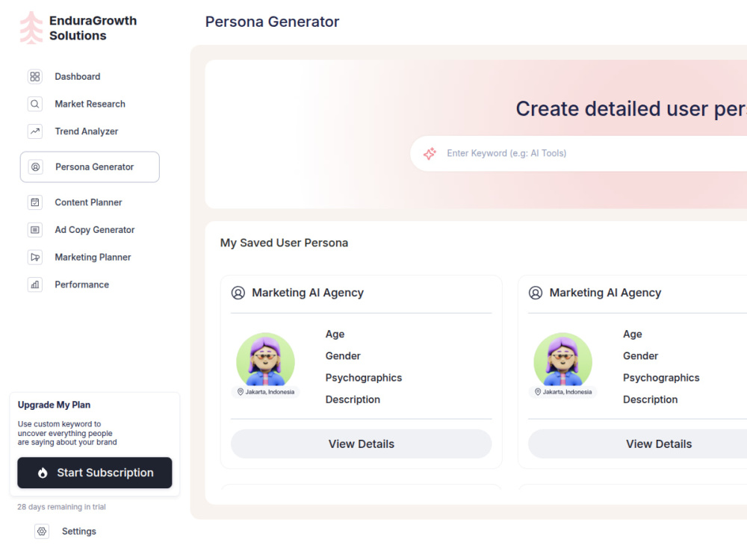Image resolution: width=747 pixels, height=560 pixels.
Task: Click the Performance bar chart icon
Action: (x=35, y=284)
